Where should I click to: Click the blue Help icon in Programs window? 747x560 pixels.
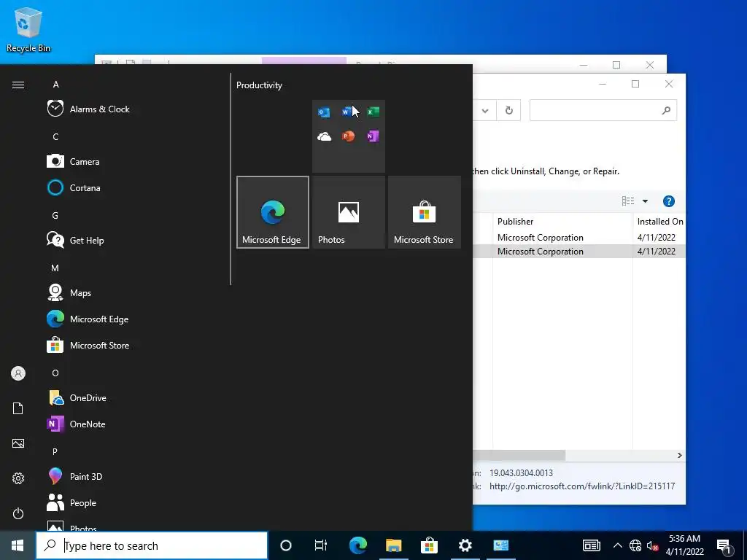click(669, 201)
